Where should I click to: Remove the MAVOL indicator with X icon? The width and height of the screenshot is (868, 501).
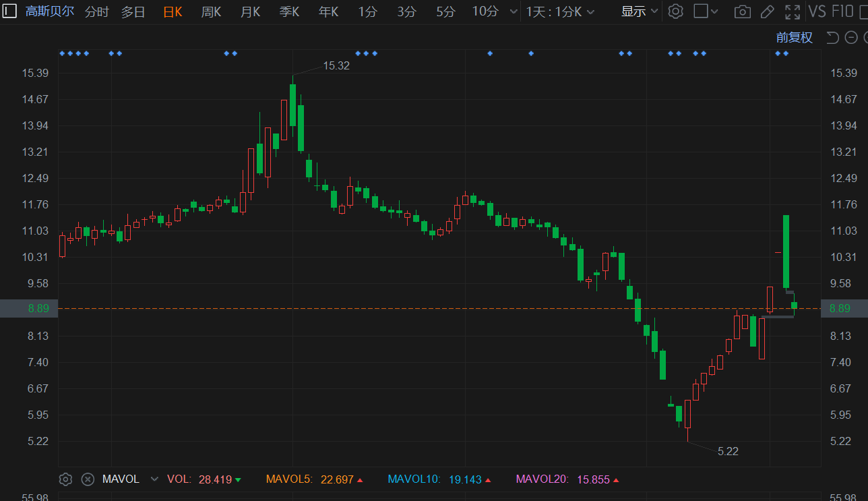coord(88,479)
